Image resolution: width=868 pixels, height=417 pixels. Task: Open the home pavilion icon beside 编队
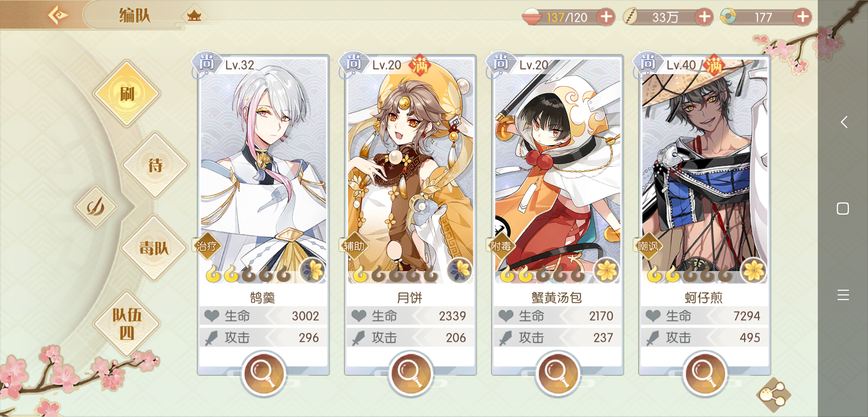coord(194,16)
